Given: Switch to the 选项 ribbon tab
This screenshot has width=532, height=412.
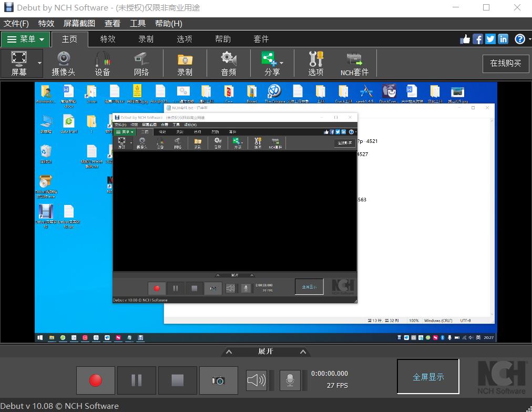Looking at the screenshot, I should point(185,39).
